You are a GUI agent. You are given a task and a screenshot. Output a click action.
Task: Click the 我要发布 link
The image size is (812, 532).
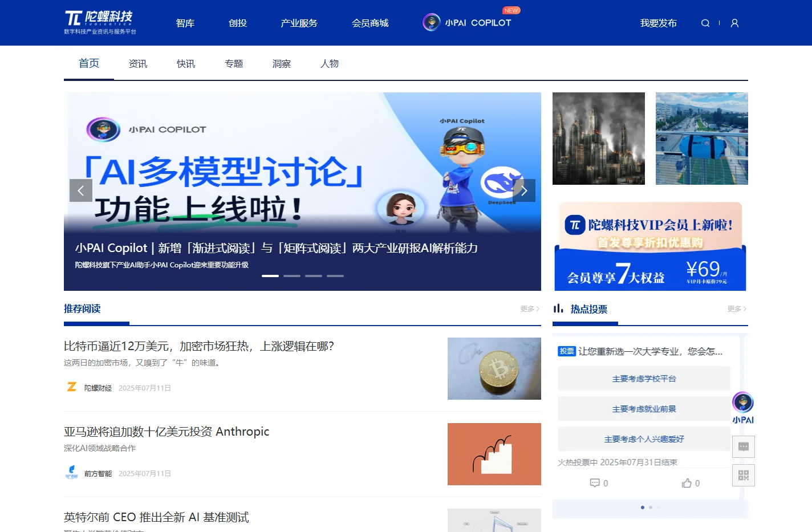pyautogui.click(x=659, y=23)
